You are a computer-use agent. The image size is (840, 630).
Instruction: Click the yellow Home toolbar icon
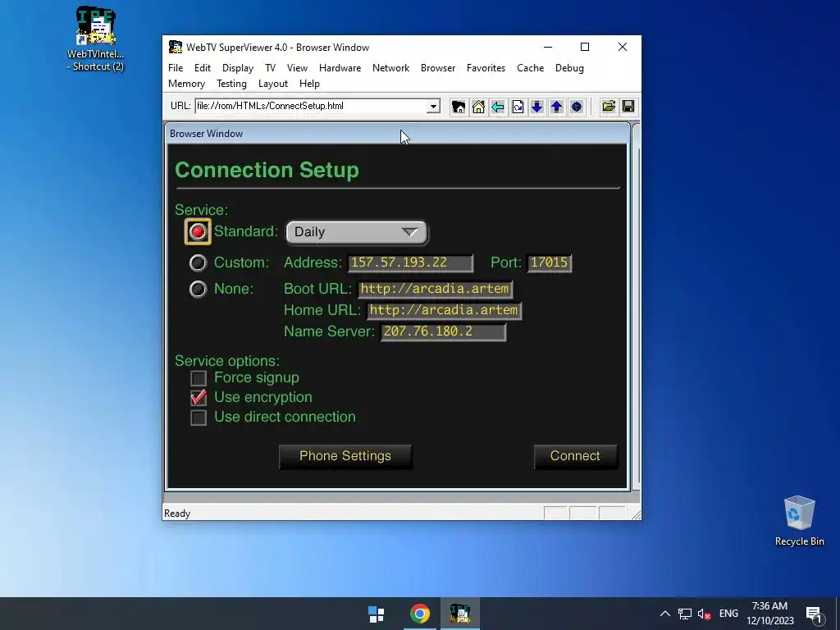click(478, 107)
